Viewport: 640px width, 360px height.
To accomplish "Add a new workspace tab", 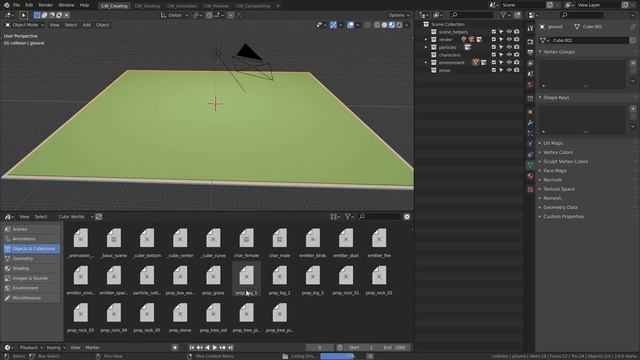I will point(278,6).
